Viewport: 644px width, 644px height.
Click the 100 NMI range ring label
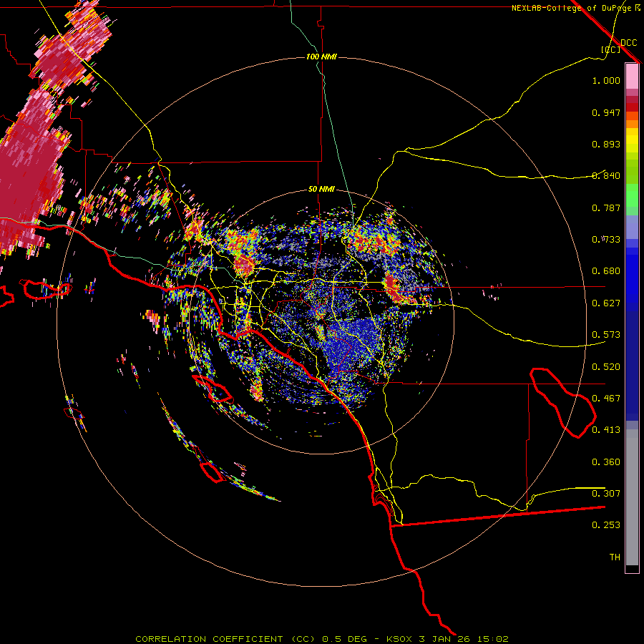tap(321, 57)
